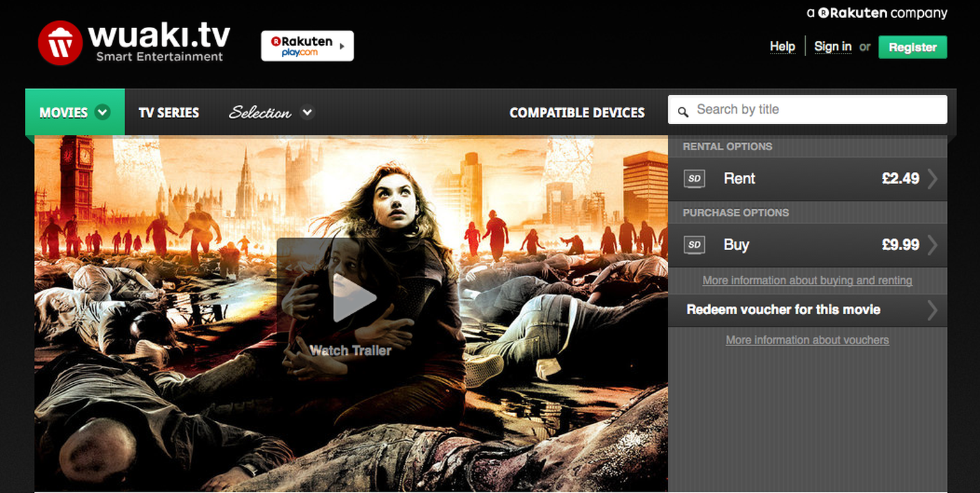Select the MOVIES tab
This screenshot has width=980, height=493.
click(x=75, y=112)
